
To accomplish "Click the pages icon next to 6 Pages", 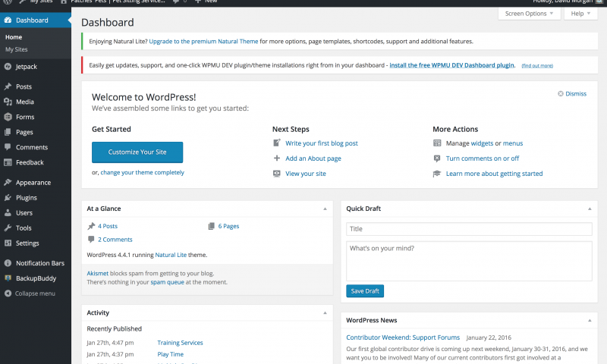I will 212,226.
